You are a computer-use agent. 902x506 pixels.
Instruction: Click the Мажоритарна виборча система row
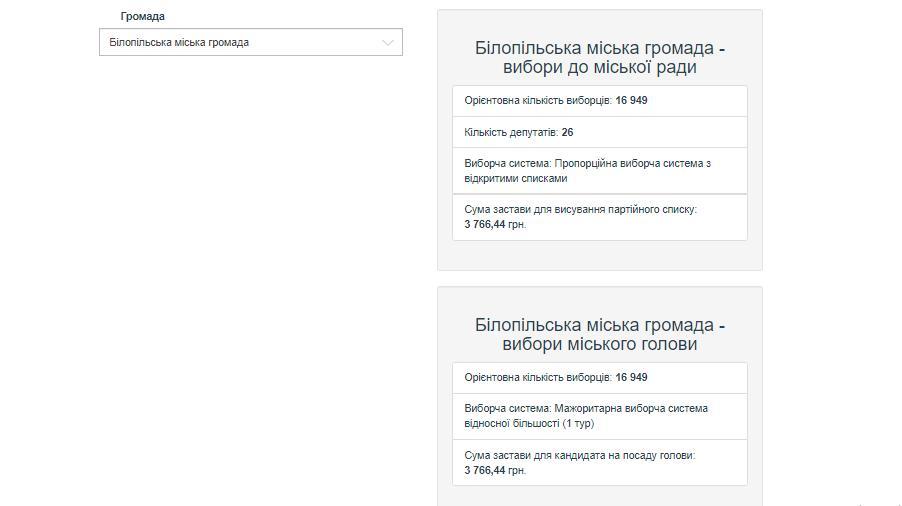click(x=600, y=416)
